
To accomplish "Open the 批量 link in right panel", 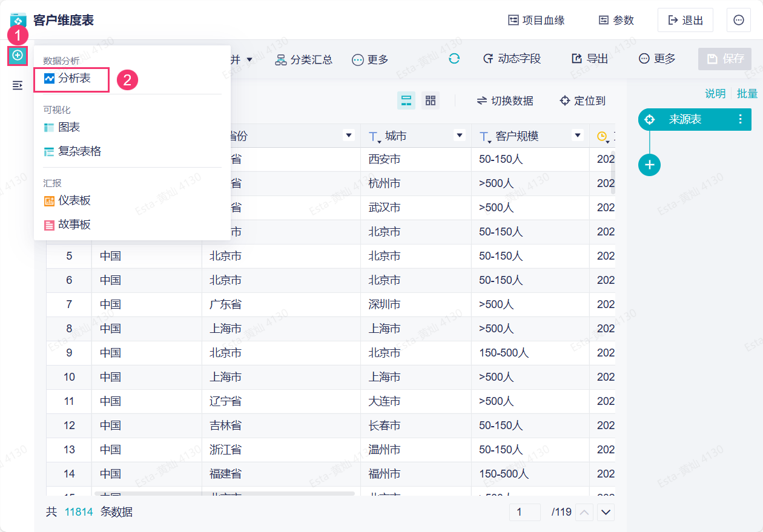I will pyautogui.click(x=747, y=93).
